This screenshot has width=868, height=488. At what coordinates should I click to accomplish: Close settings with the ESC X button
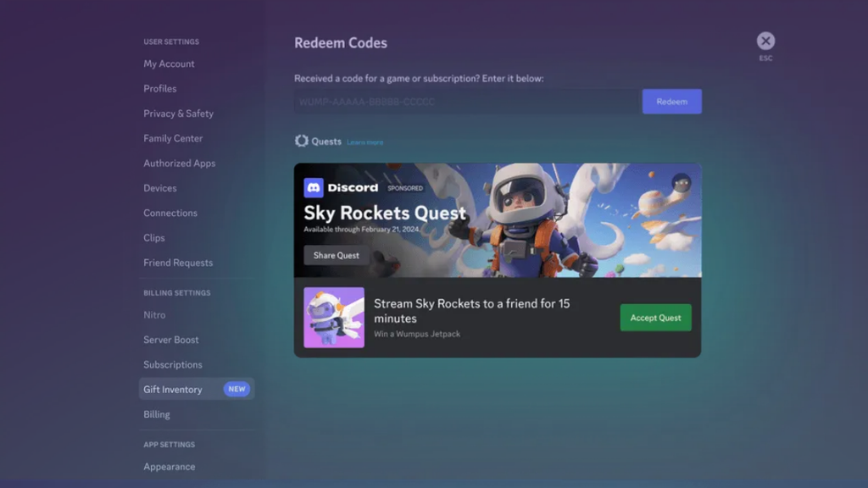[765, 41]
